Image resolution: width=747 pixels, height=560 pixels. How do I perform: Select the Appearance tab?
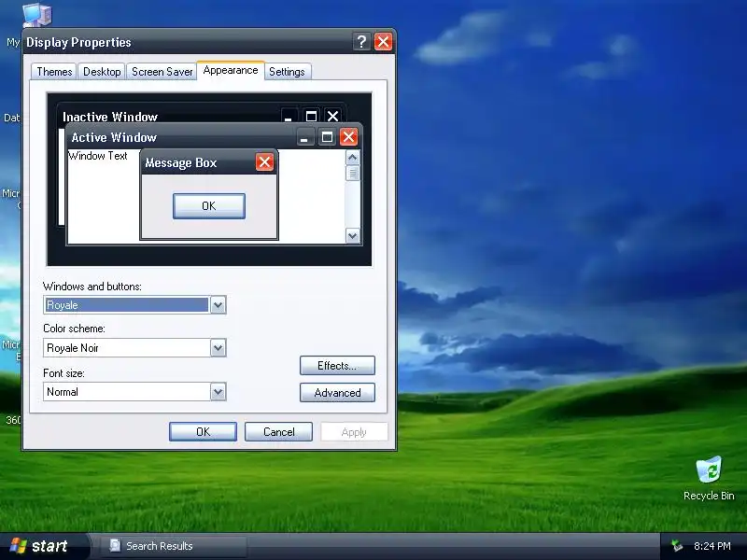(231, 71)
